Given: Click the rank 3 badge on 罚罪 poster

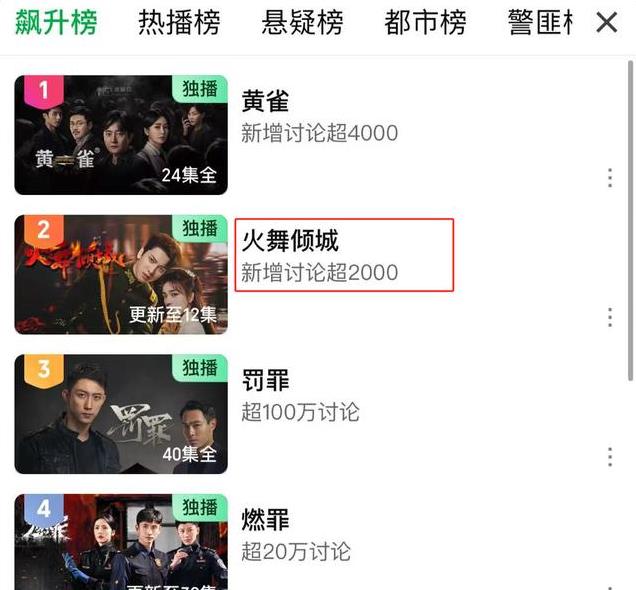Looking at the screenshot, I should coord(44,370).
